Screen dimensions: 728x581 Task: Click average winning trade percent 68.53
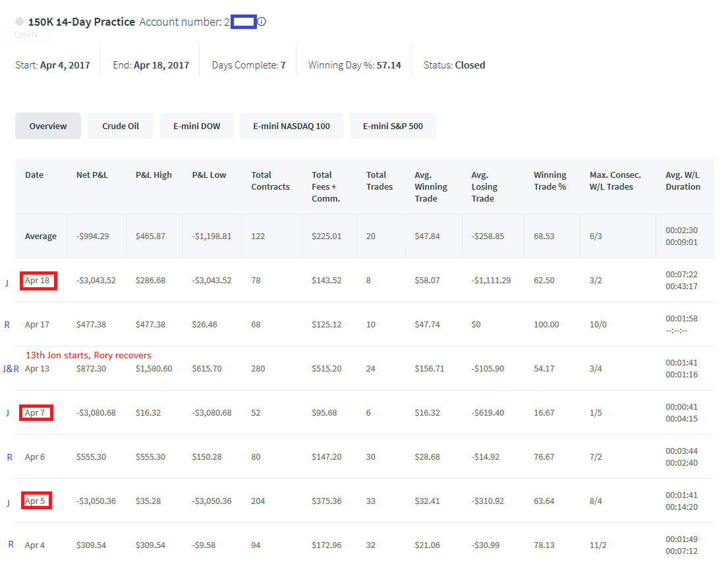point(544,236)
